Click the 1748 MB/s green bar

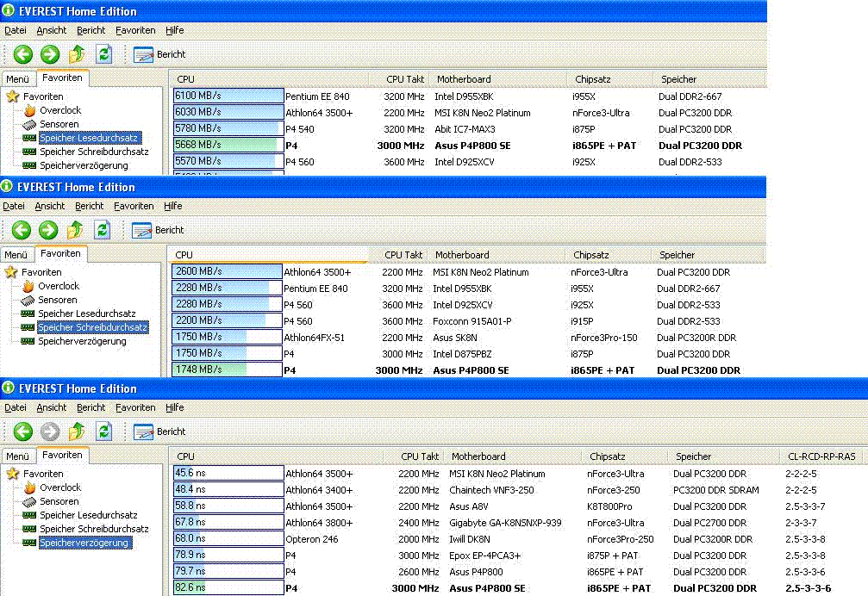point(227,369)
